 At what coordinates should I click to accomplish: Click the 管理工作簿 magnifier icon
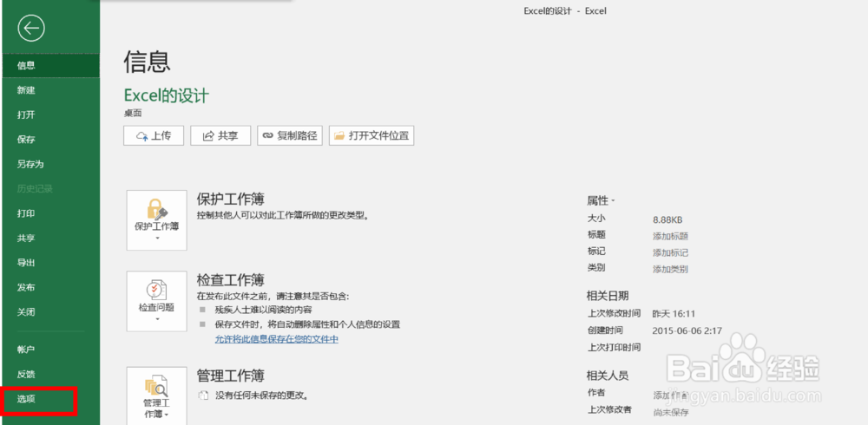(155, 386)
